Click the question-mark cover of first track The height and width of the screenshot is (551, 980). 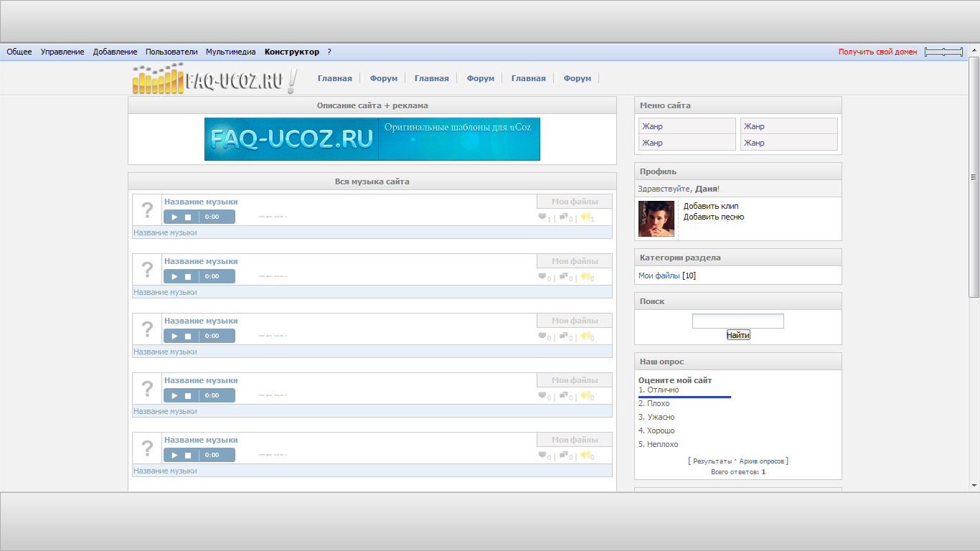pyautogui.click(x=147, y=210)
